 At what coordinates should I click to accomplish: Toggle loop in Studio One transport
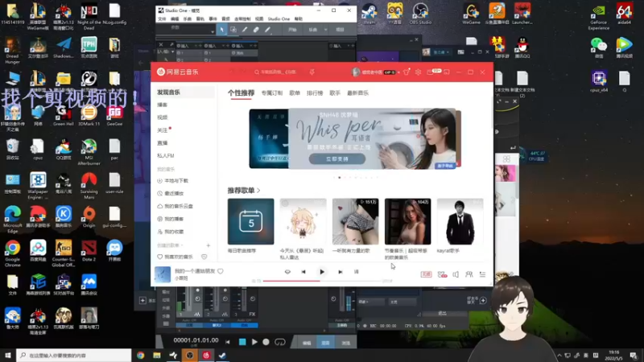pyautogui.click(x=279, y=342)
